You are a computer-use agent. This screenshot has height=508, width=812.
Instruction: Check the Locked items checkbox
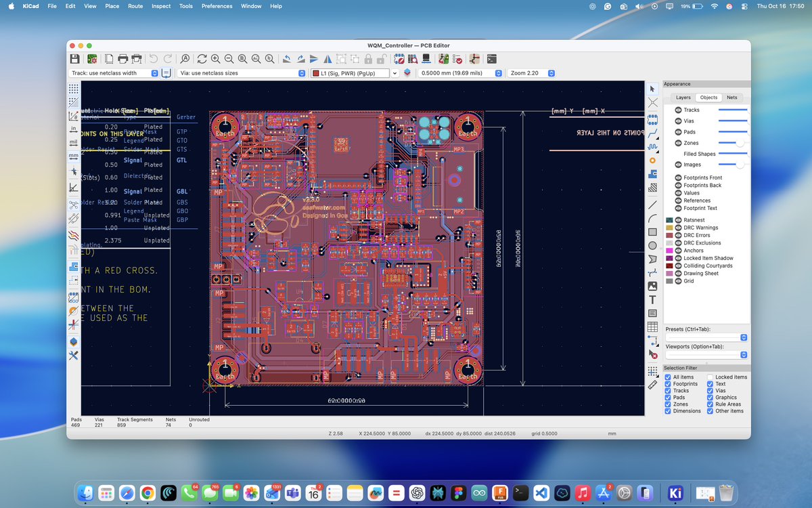[x=710, y=377]
